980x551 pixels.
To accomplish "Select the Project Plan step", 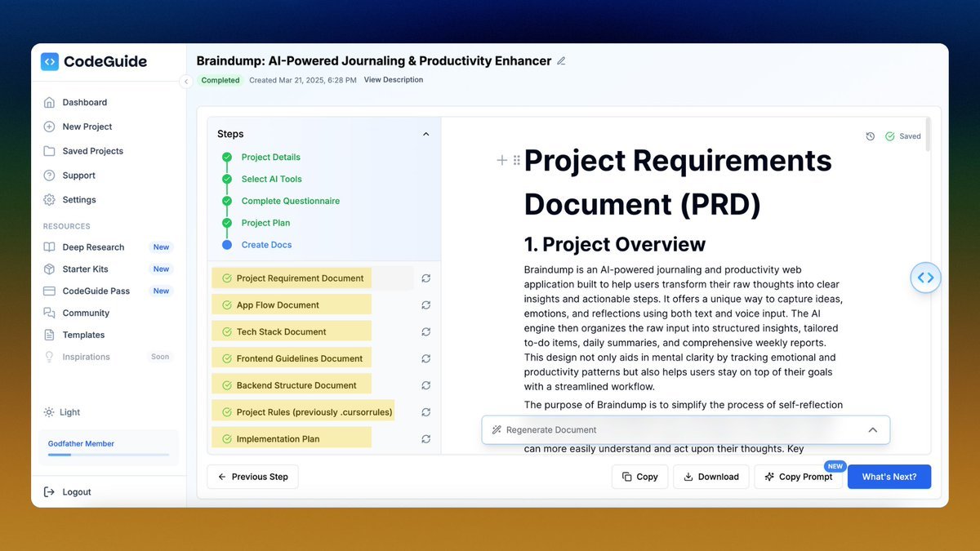I will point(265,223).
